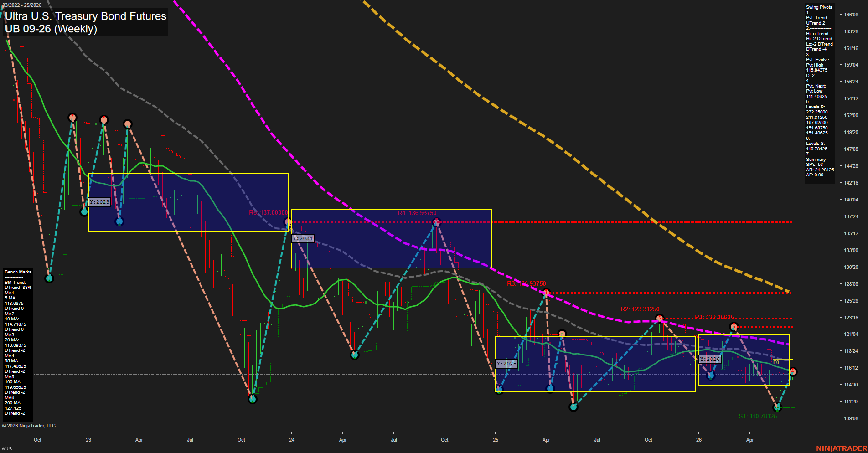Select the R4: 136.93750 resistance label

click(417, 213)
